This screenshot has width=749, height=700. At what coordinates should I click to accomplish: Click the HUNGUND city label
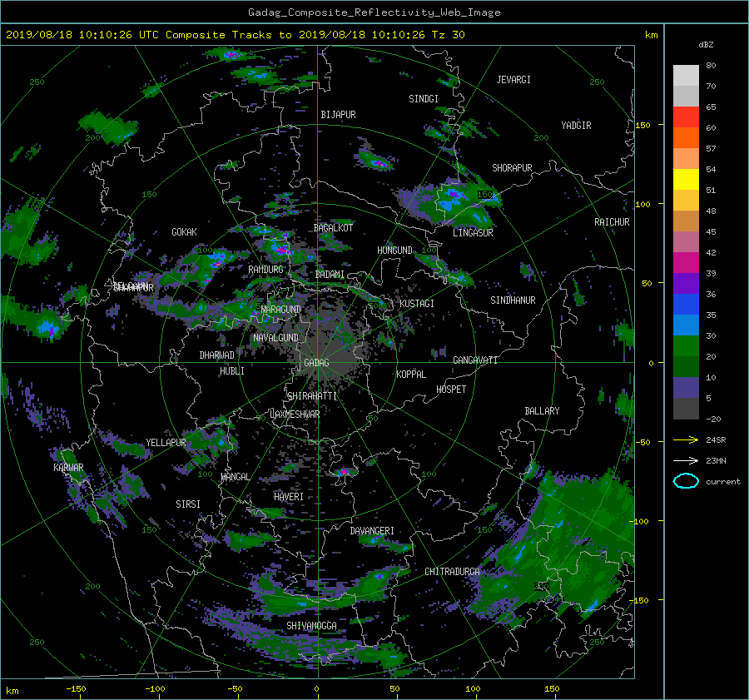(x=394, y=251)
